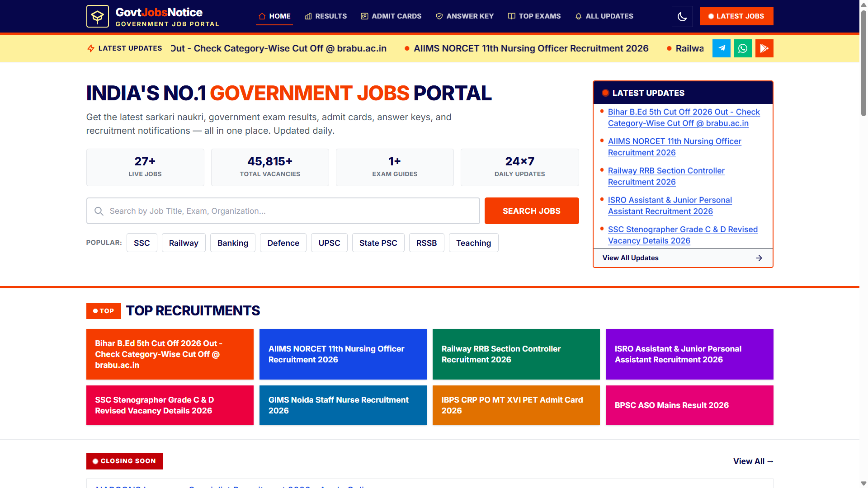Focus the job title search input field
Viewport: 868px width, 488px height.
[x=283, y=211]
